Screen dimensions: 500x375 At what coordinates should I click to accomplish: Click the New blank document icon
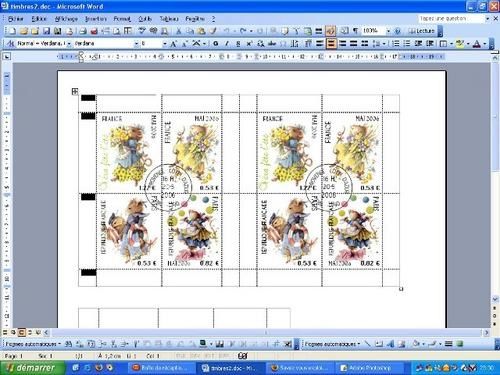point(12,31)
